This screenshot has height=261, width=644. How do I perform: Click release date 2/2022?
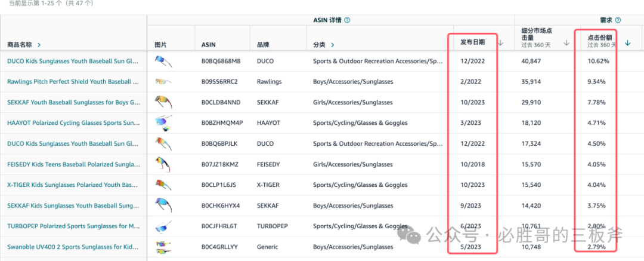(471, 81)
